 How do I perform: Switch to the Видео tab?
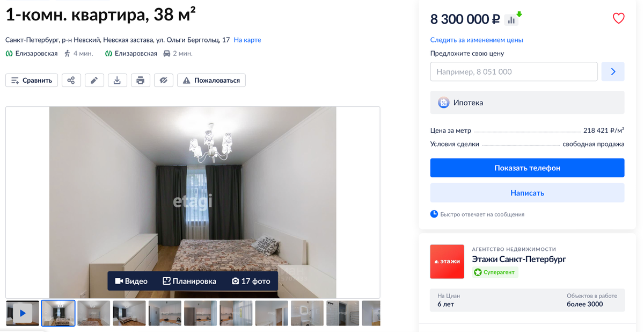(x=131, y=281)
